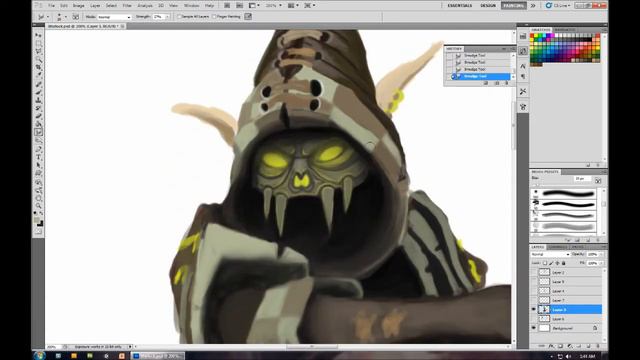640x360 pixels.
Task: Select the Clone Stamp tool
Action: pos(38,100)
